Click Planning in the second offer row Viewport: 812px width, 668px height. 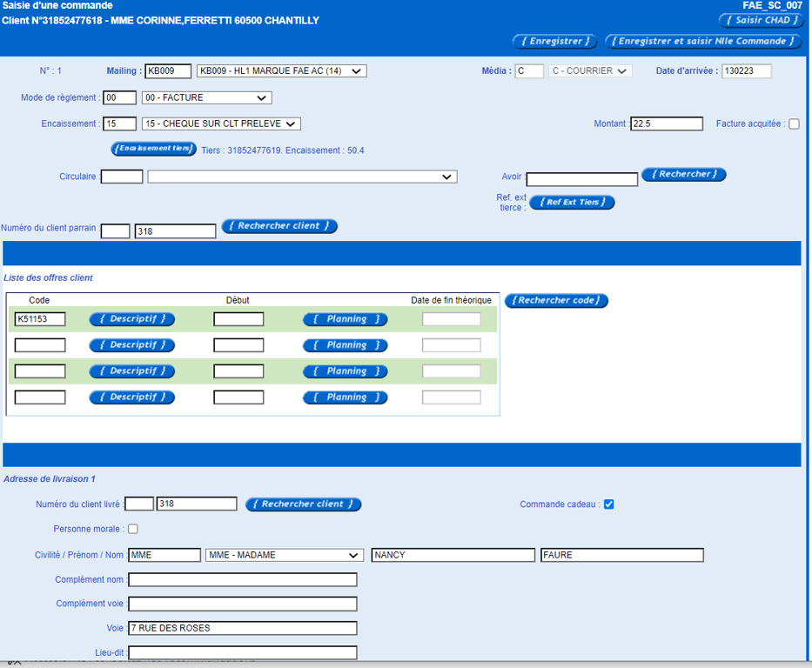click(345, 345)
